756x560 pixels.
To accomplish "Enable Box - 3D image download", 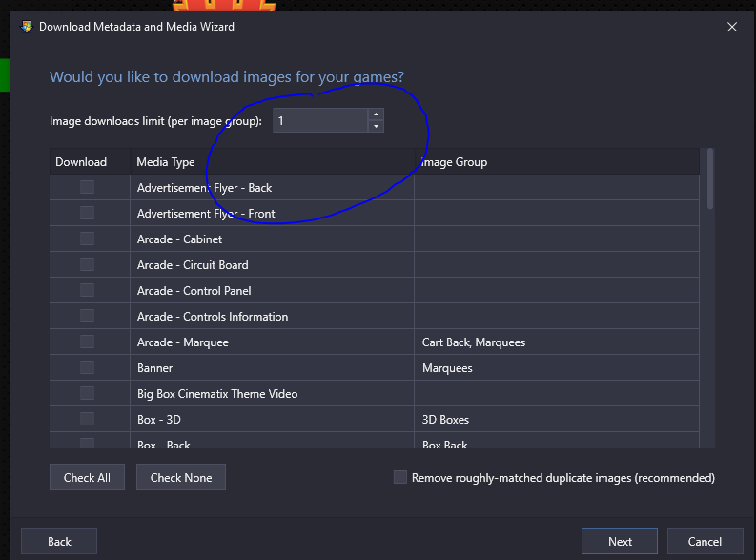I will [x=88, y=419].
